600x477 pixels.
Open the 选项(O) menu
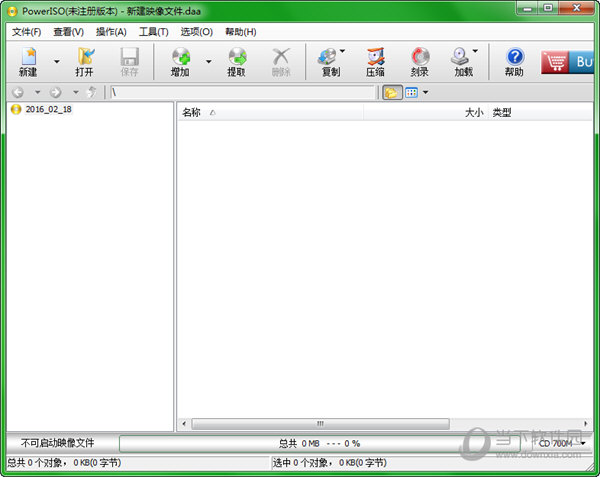197,32
